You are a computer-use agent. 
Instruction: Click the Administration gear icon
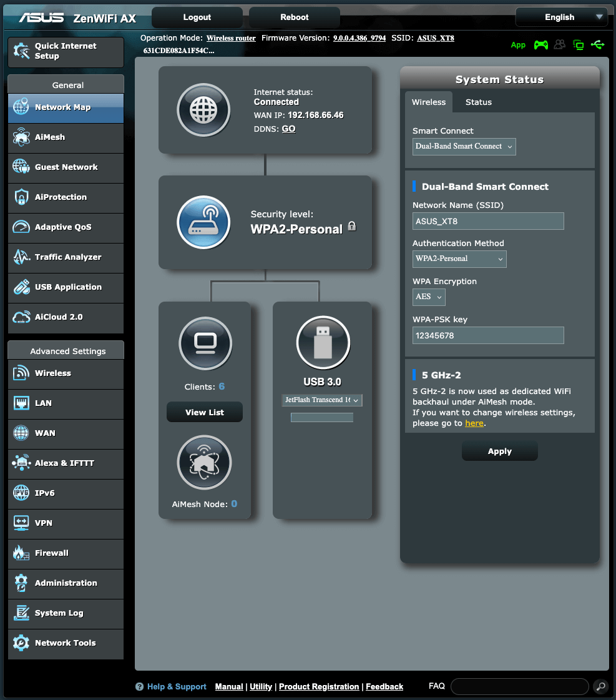[x=21, y=583]
